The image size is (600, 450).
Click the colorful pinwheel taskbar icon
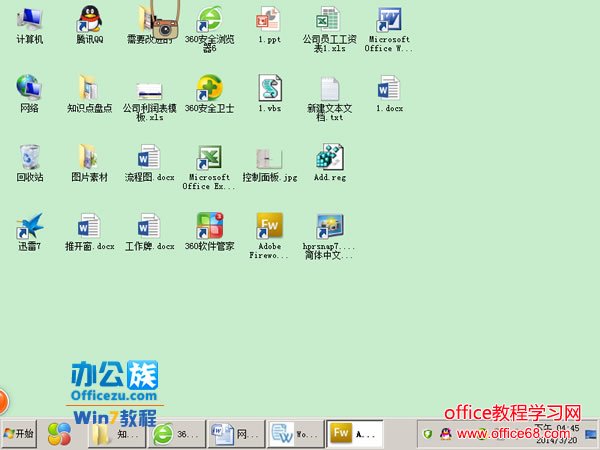click(x=59, y=434)
